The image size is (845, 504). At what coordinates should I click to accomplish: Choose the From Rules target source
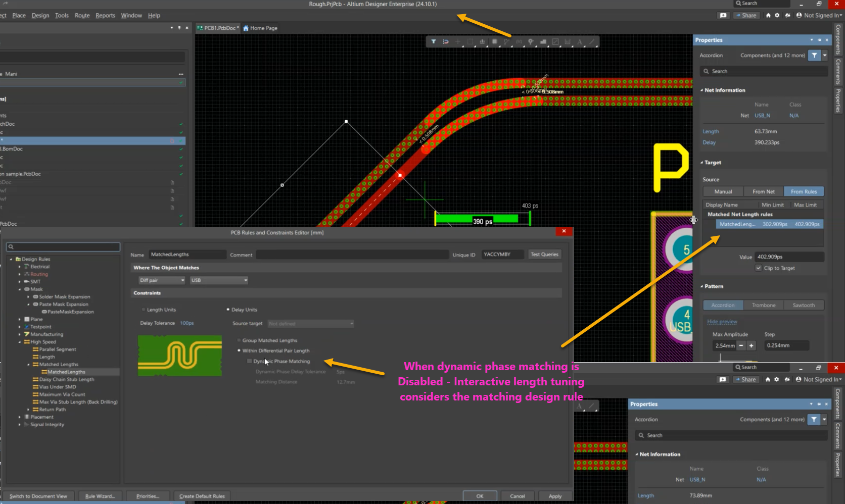pos(804,191)
